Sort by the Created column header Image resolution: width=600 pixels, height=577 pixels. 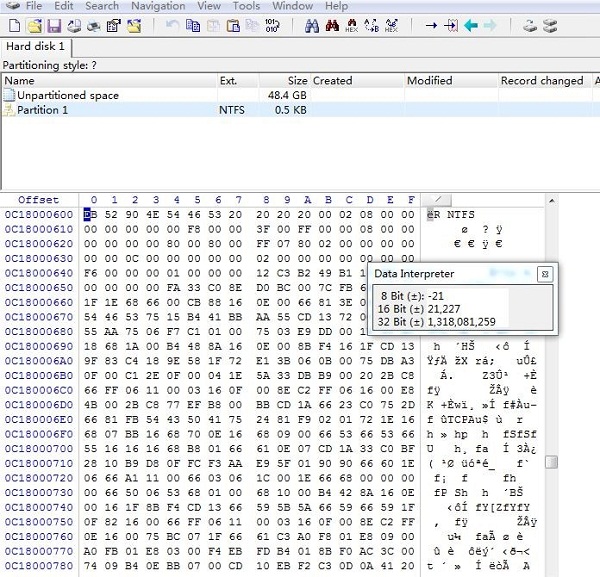(x=357, y=81)
